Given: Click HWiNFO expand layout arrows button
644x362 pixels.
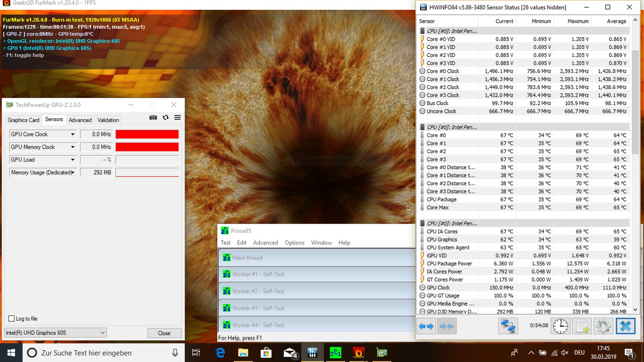Looking at the screenshot, I should [426, 326].
